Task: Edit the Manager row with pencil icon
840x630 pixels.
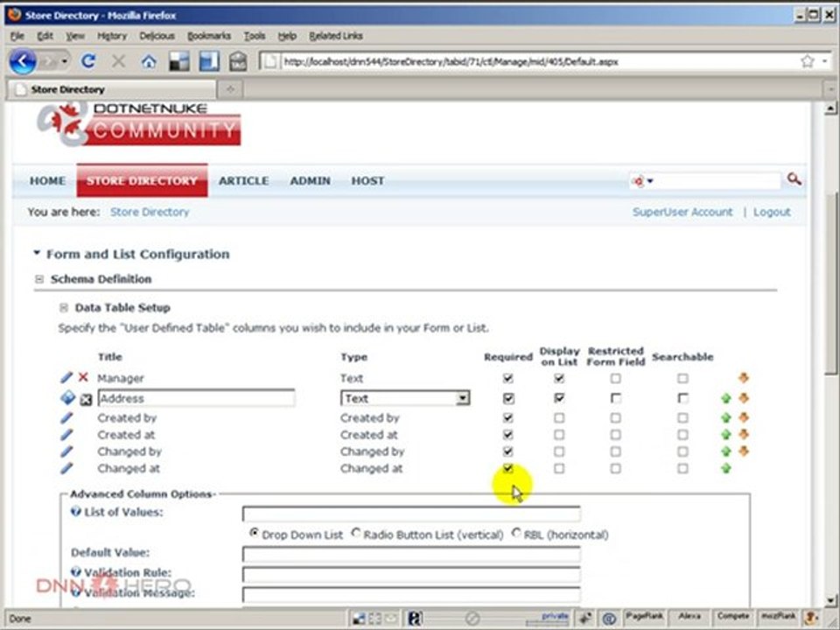Action: point(66,378)
